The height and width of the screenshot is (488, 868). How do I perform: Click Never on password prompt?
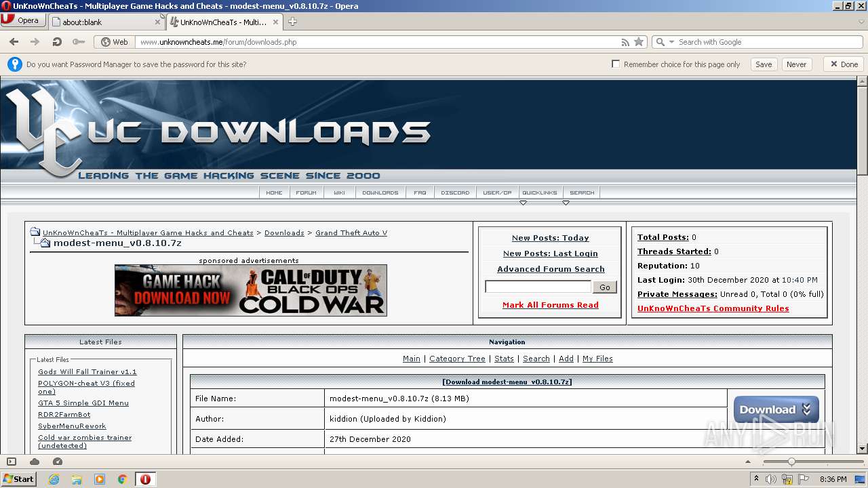pyautogui.click(x=796, y=64)
